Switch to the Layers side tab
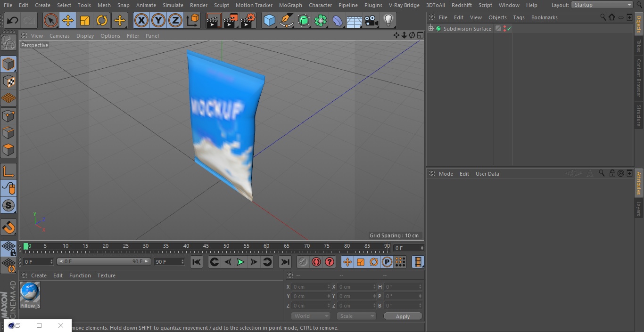The image size is (644, 332). click(639, 208)
